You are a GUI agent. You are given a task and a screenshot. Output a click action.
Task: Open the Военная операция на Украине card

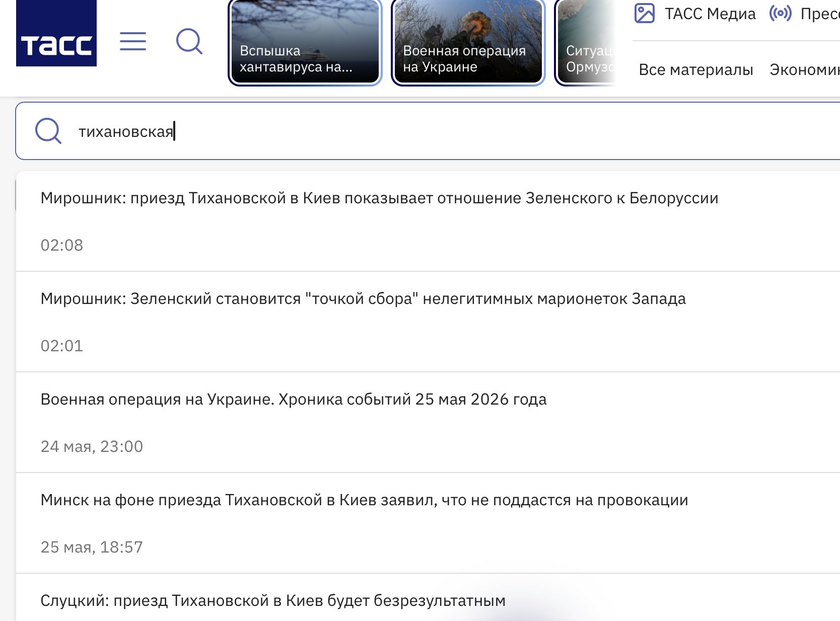pos(468,42)
